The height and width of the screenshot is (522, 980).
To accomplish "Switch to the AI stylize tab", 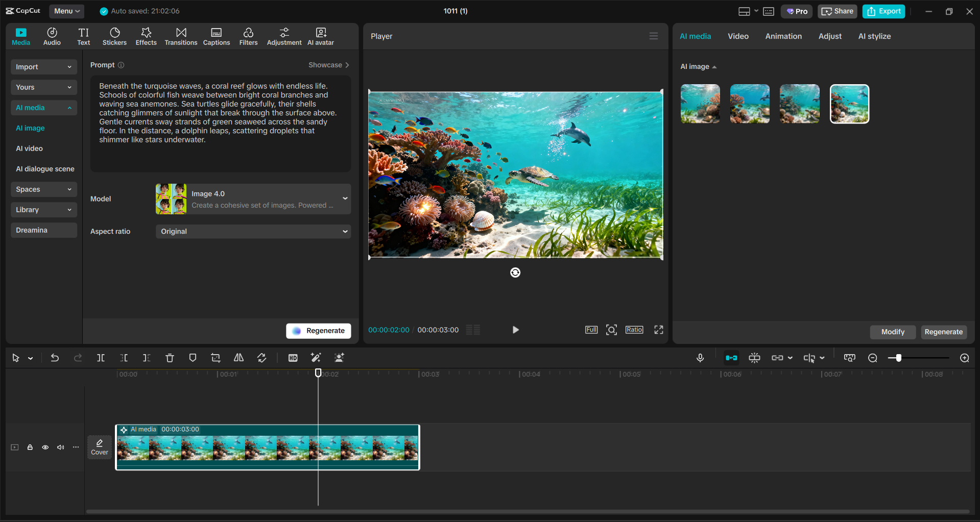I will click(x=874, y=36).
